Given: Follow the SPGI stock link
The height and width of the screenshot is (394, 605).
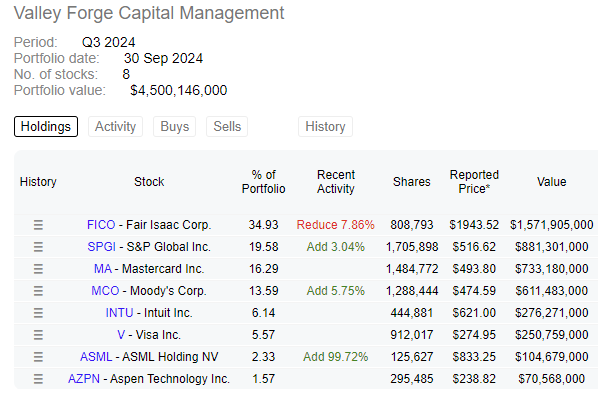Looking at the screenshot, I should [x=101, y=247].
